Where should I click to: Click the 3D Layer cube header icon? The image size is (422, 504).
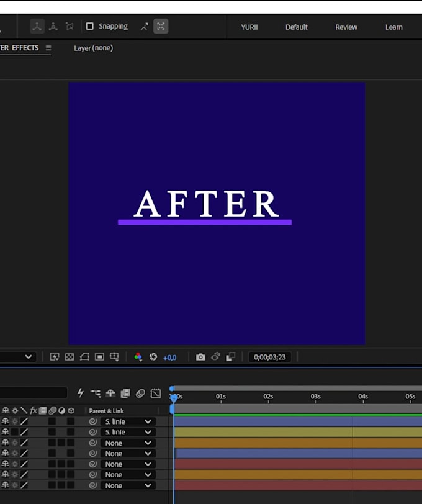pyautogui.click(x=71, y=410)
